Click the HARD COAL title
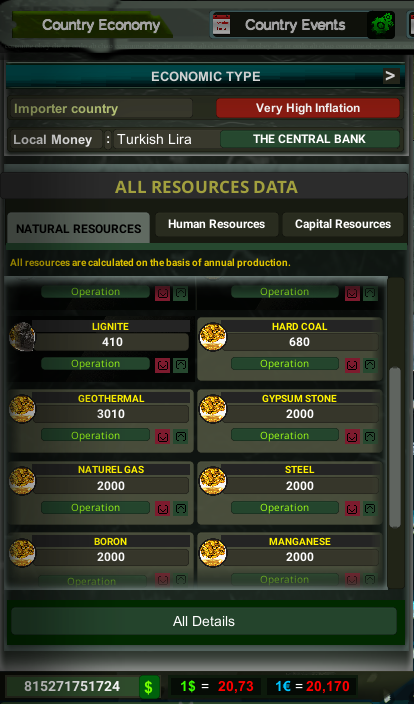Viewport: 414px width, 704px height. (299, 326)
